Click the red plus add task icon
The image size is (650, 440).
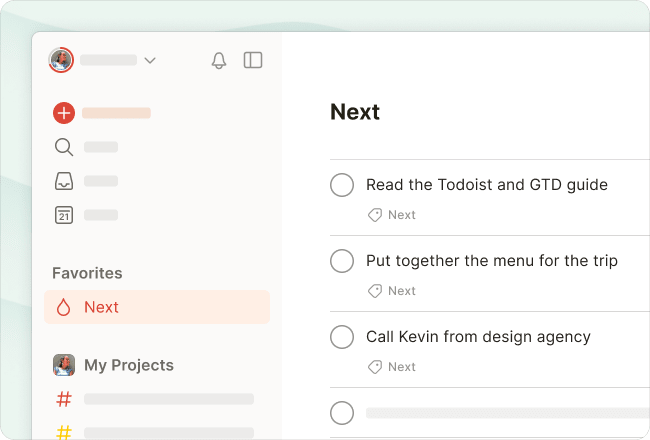click(x=64, y=113)
